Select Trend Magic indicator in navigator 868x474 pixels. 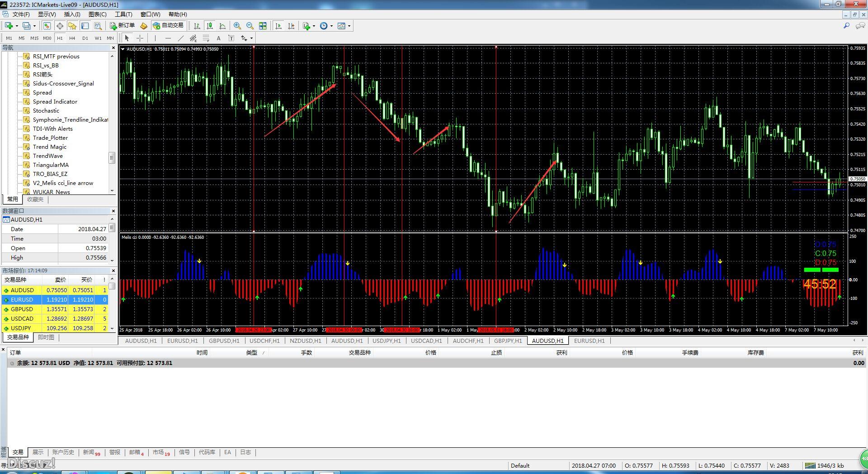coord(49,147)
